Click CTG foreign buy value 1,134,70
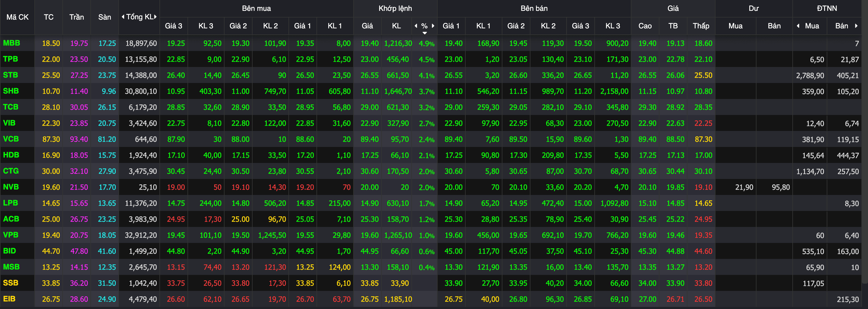The image size is (868, 309). (x=810, y=171)
